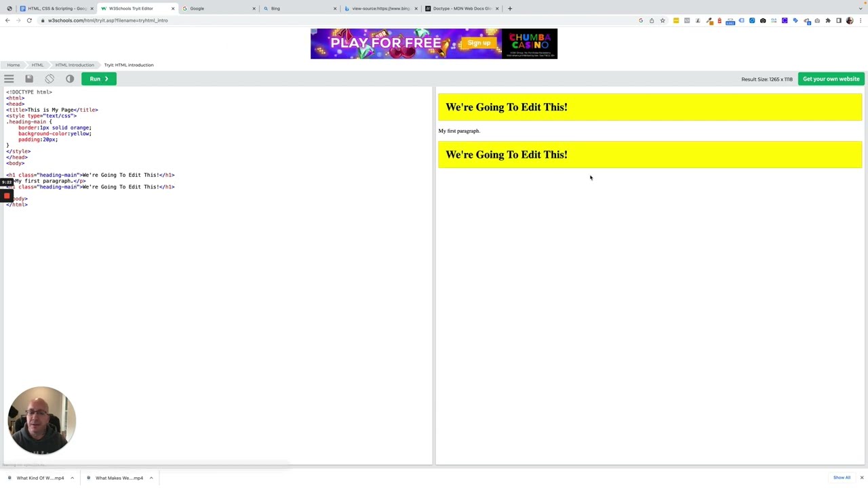Screen dimensions: 868x488
Task: Click the Result Size text
Action: point(767,79)
